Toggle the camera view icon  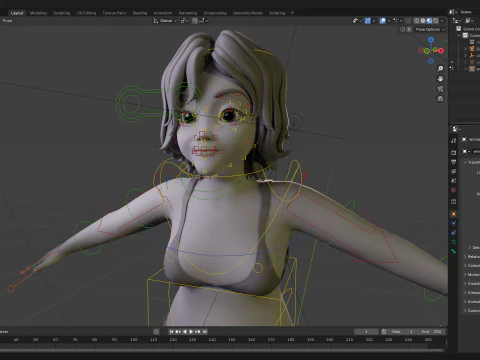click(440, 89)
